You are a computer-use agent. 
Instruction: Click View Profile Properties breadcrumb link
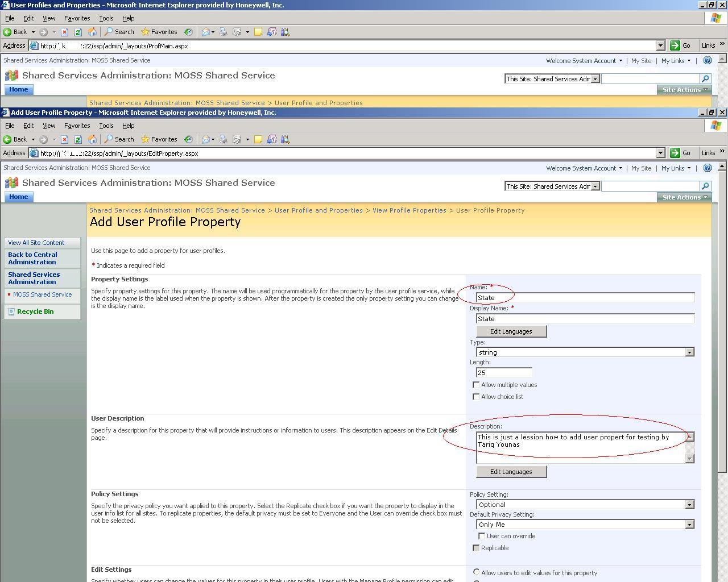pos(409,210)
